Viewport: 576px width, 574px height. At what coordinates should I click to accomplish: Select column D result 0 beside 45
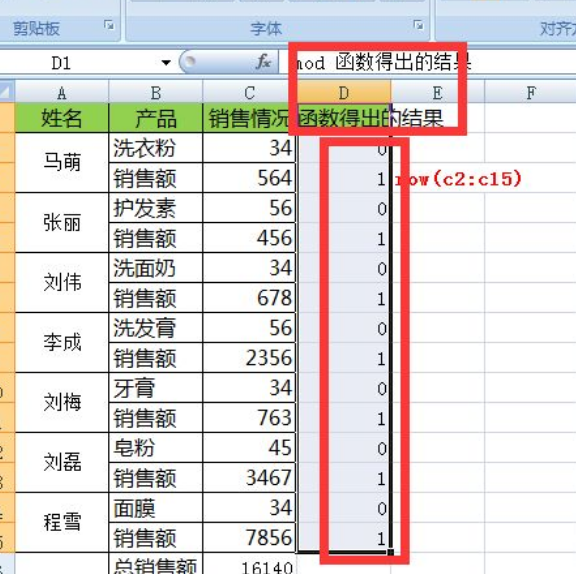pyautogui.click(x=343, y=447)
